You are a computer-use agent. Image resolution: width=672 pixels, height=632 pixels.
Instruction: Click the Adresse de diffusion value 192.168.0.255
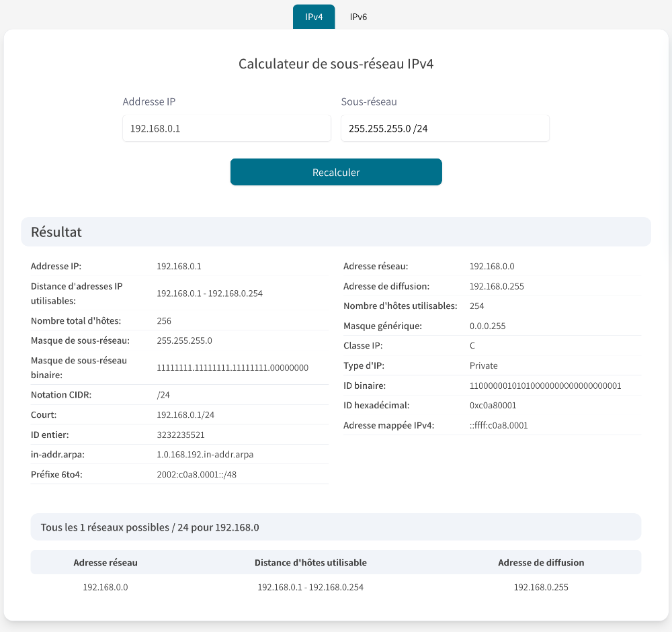(x=497, y=286)
